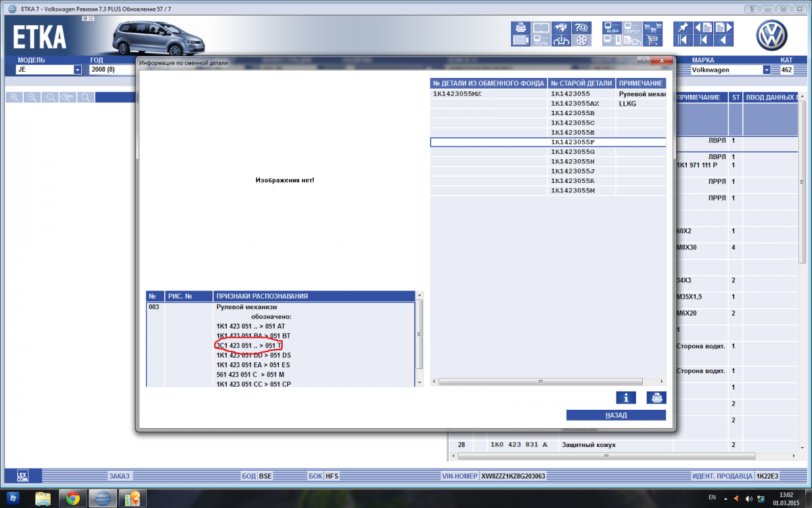Open the ELSA link icon
812x508 pixels.
(x=612, y=28)
